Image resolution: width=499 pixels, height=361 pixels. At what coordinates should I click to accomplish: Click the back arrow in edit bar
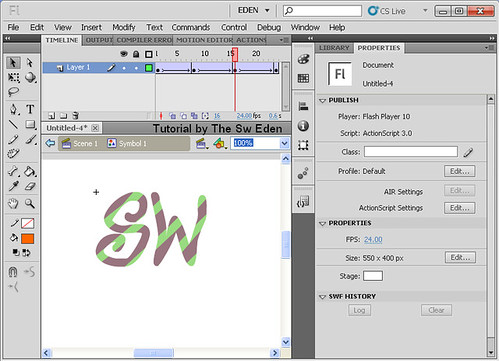(50, 144)
